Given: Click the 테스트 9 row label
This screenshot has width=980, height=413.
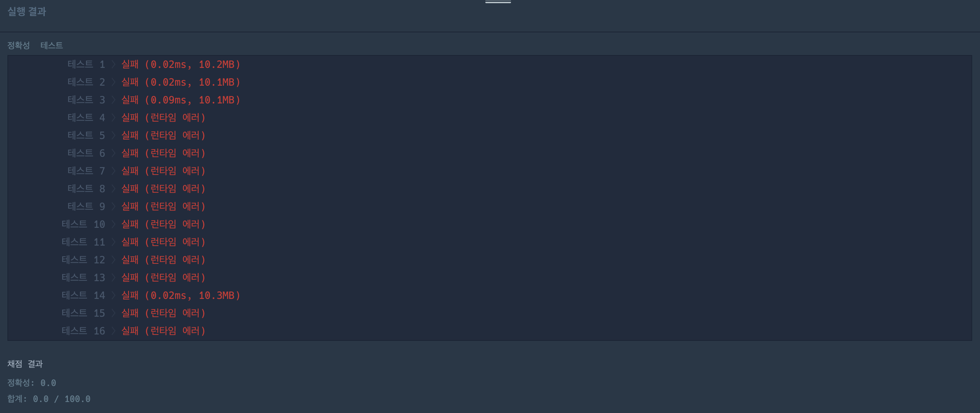Looking at the screenshot, I should point(86,206).
